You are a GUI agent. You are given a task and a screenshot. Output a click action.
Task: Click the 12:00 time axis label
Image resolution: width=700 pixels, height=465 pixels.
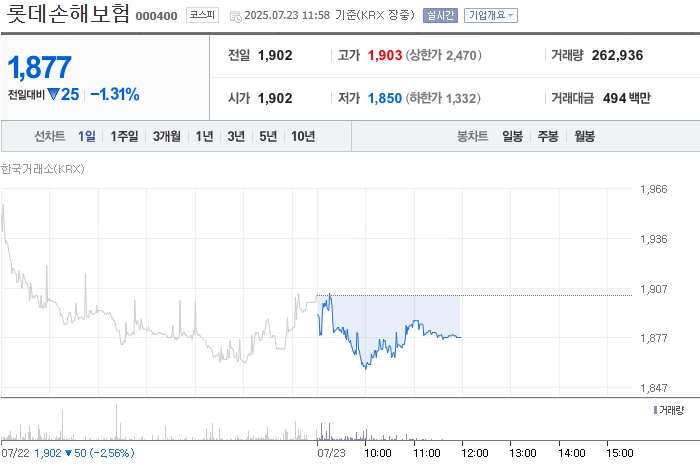(475, 453)
